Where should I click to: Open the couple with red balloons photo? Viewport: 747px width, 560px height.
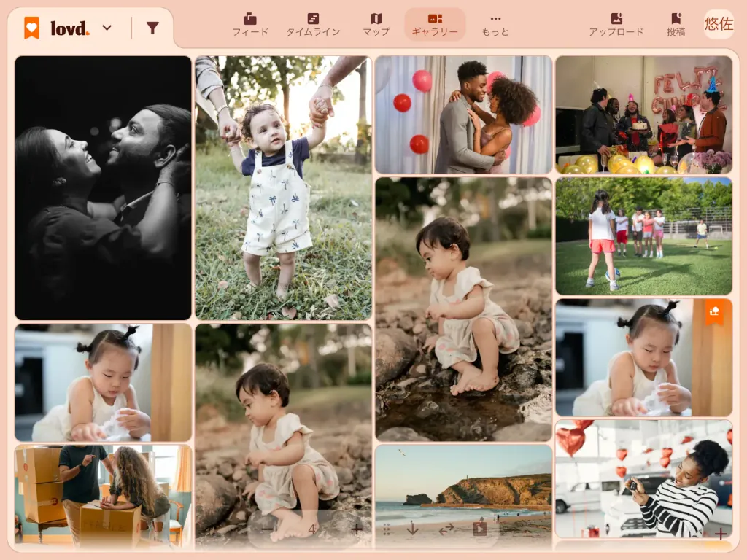(x=463, y=114)
